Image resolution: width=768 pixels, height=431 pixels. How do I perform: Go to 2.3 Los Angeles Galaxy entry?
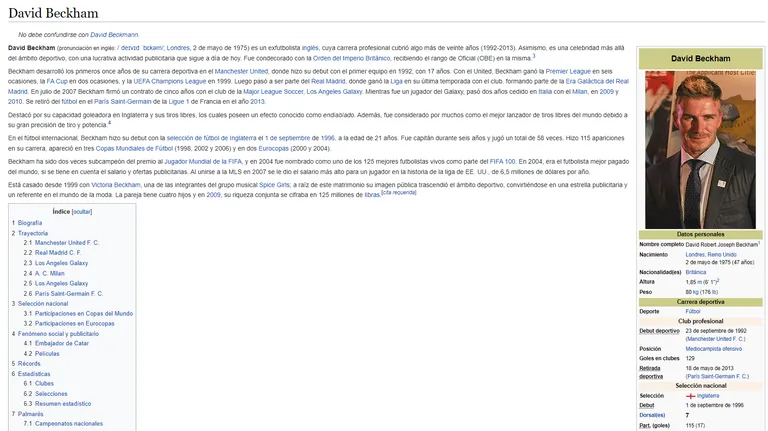[x=61, y=263]
